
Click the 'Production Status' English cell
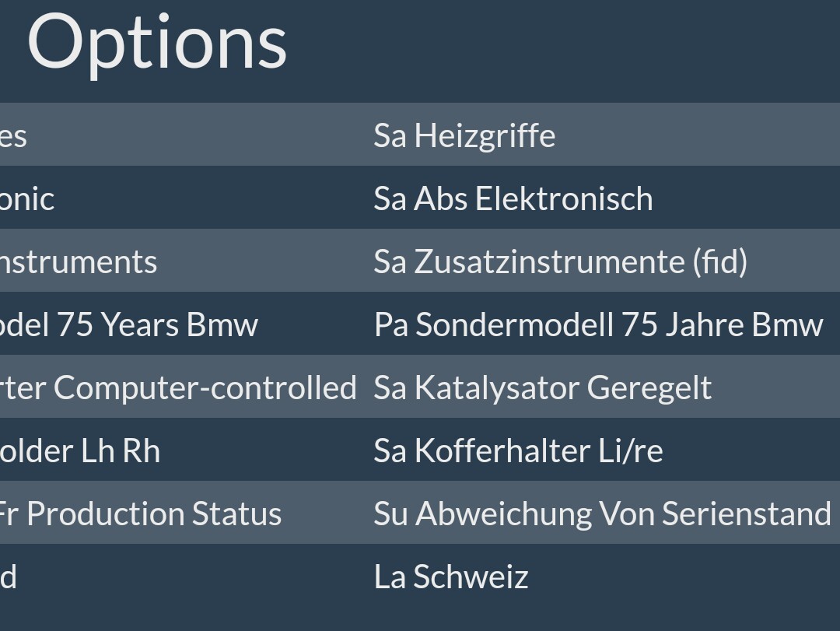click(x=141, y=514)
